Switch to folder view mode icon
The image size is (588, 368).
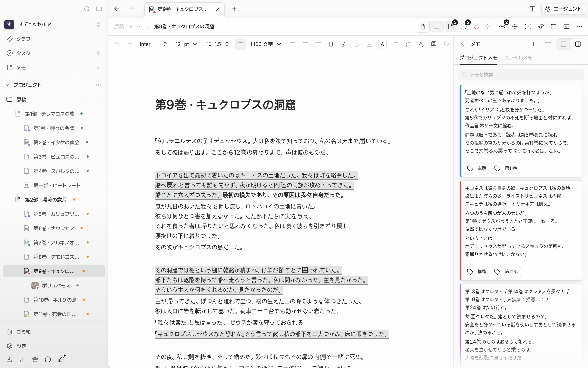point(436,27)
